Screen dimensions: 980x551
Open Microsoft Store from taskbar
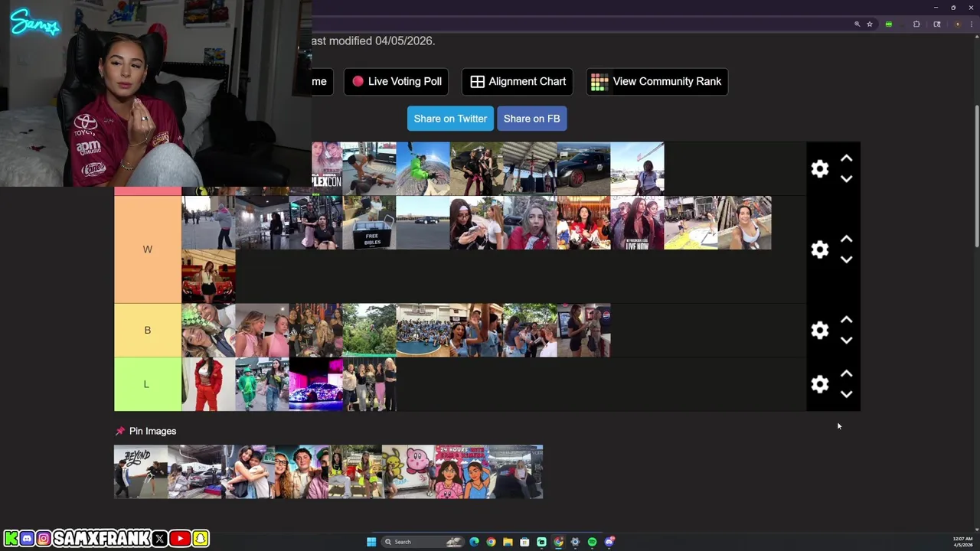pos(524,542)
